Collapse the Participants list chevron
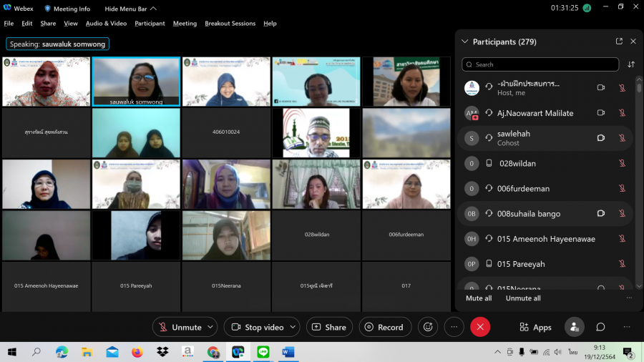The image size is (644, 362). click(x=465, y=41)
